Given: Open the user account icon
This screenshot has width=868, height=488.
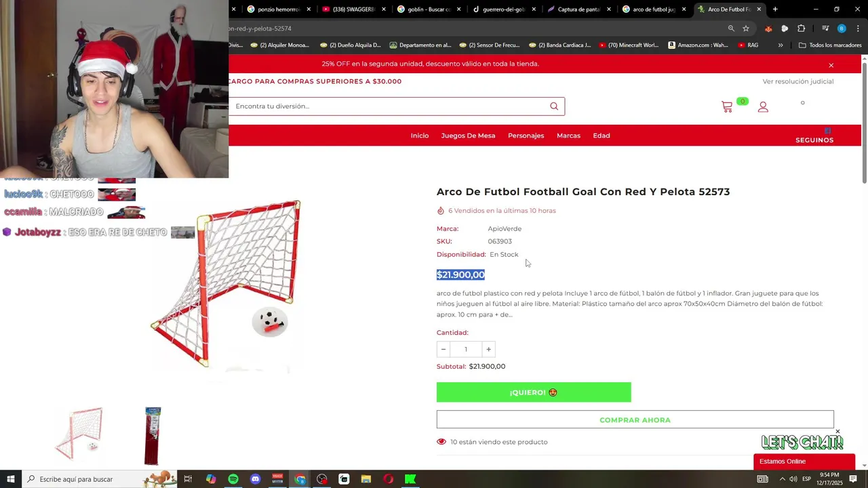Looking at the screenshot, I should [x=763, y=106].
